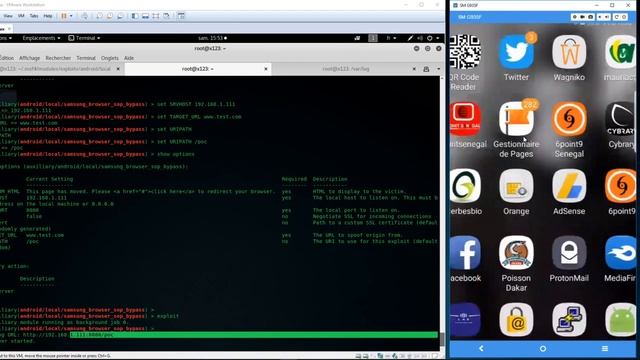Viewport: 640px width, 360px height.
Task: Click VMware snapshot toolbar icon
Action: click(99, 16)
